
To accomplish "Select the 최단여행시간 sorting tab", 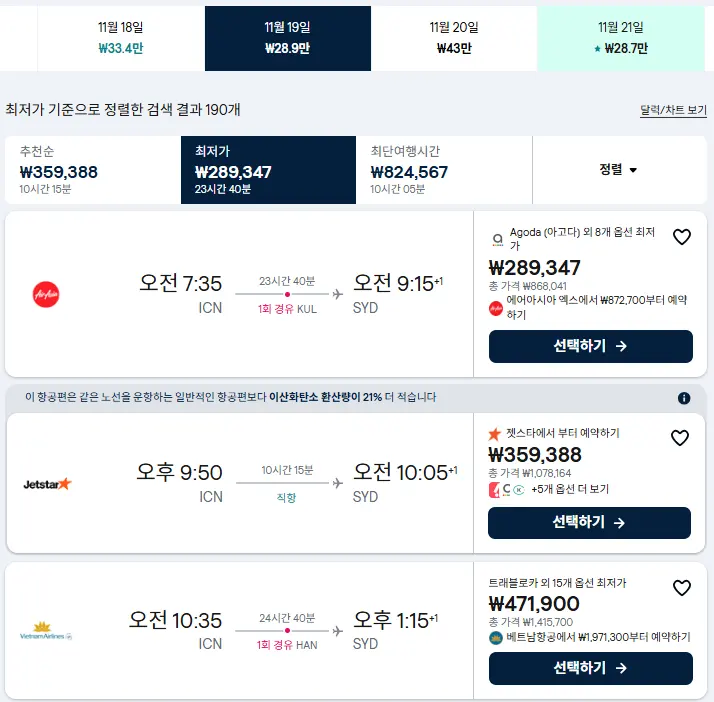I will coord(444,170).
